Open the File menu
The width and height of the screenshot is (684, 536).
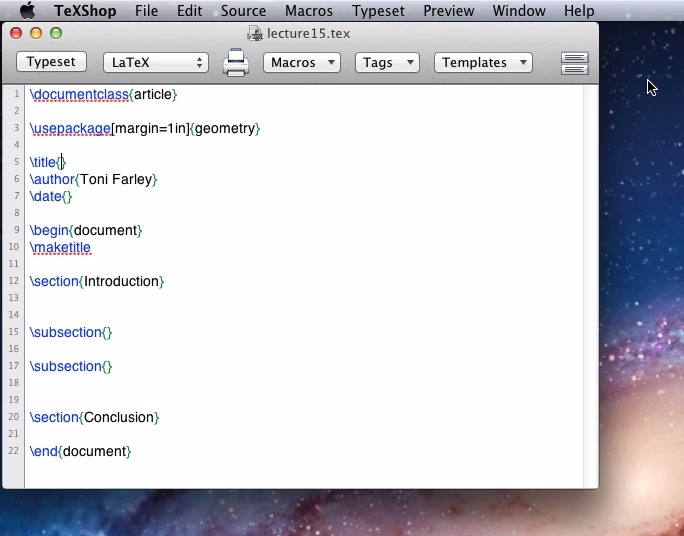click(146, 11)
